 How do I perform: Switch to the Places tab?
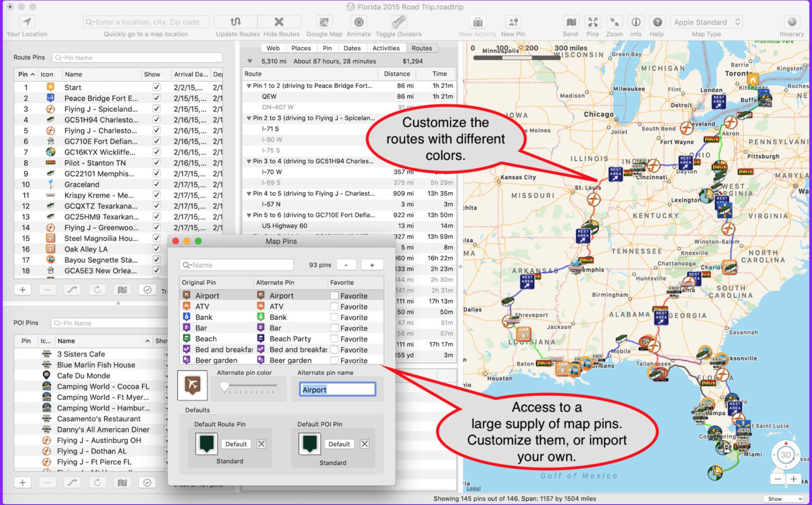pos(301,48)
